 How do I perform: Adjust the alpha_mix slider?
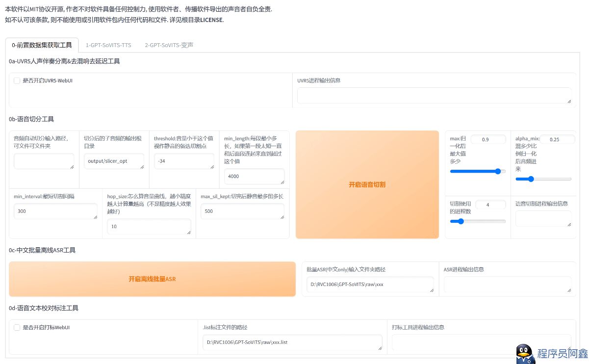coord(543,179)
